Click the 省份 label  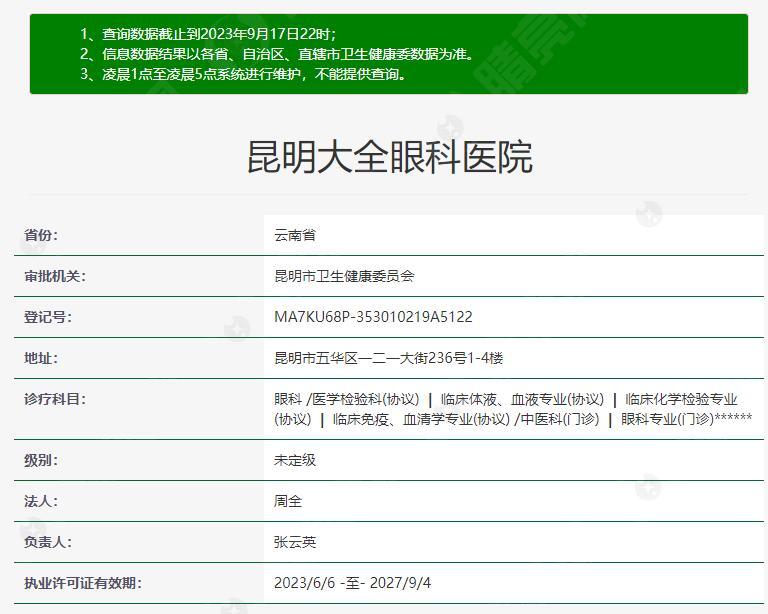point(41,235)
